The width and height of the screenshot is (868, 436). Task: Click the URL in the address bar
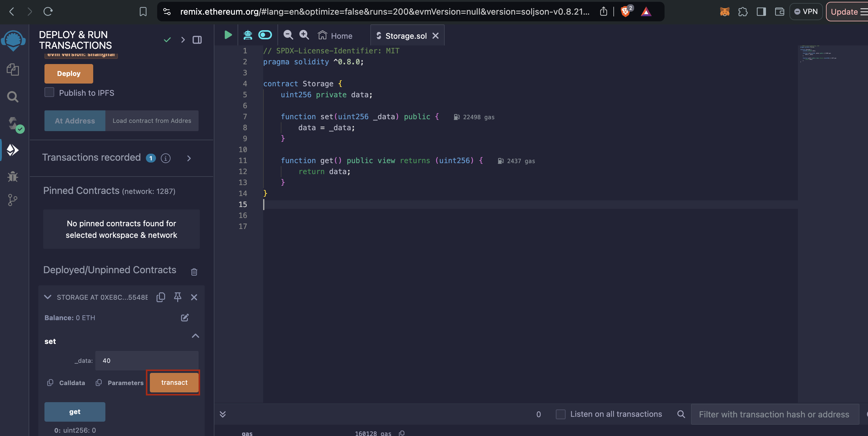[x=385, y=12]
